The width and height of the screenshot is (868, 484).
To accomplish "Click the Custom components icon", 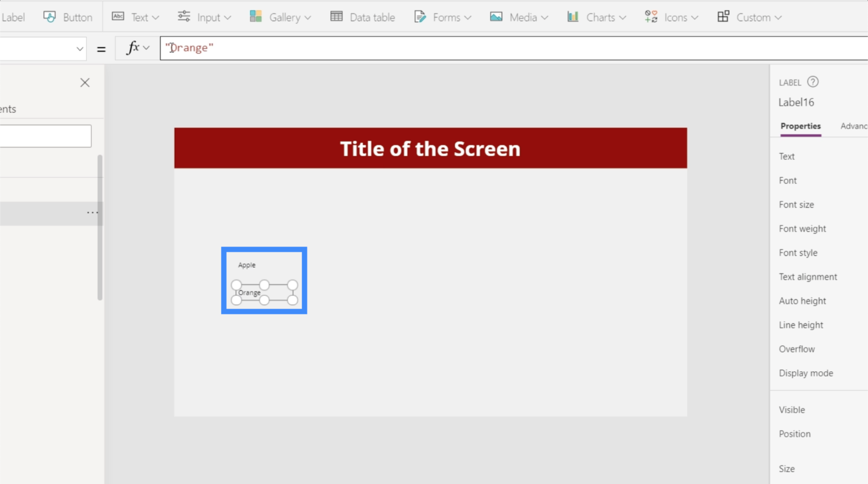I will click(x=723, y=17).
